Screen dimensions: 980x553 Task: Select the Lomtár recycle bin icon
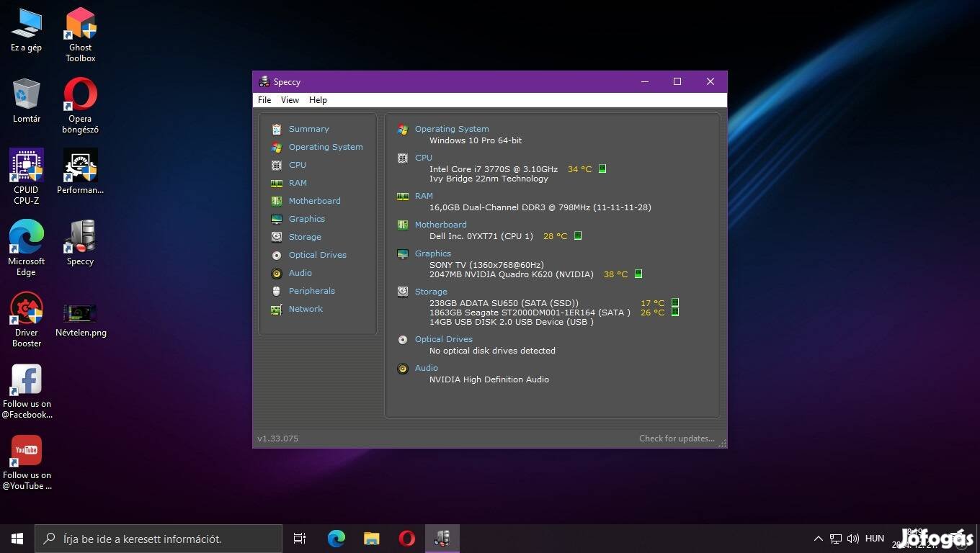coord(27,101)
